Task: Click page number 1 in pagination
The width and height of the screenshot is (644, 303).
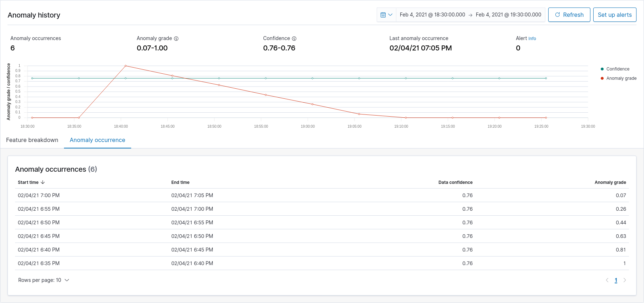Action: click(616, 280)
